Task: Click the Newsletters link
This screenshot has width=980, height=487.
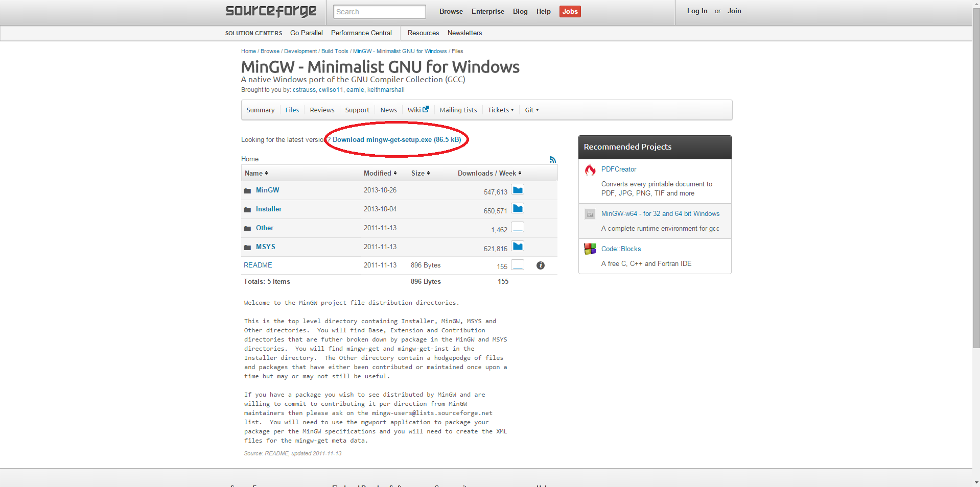Action: [x=464, y=33]
